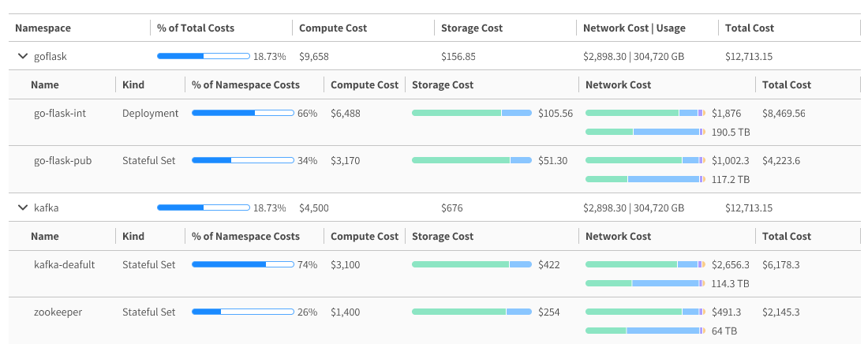Click Network Cost header under kafka
Screen dimensions: 868x344
tap(618, 237)
